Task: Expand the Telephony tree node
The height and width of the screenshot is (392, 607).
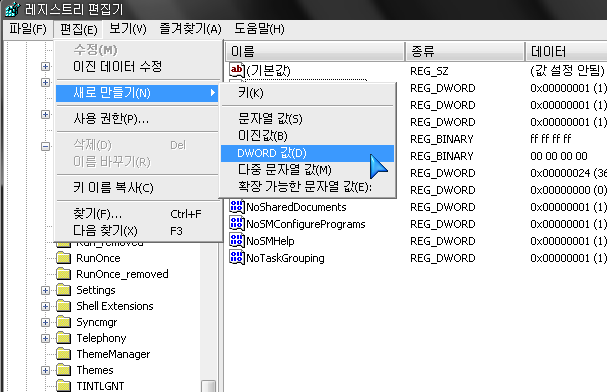Action: 45,338
